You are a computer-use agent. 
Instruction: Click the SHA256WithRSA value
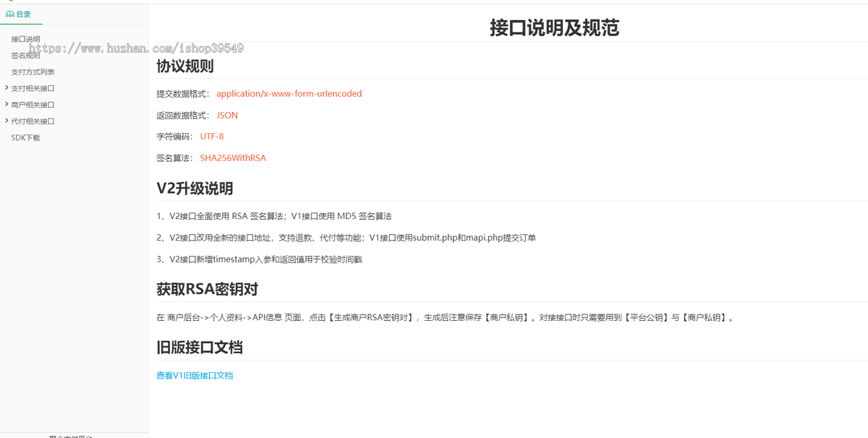(233, 158)
